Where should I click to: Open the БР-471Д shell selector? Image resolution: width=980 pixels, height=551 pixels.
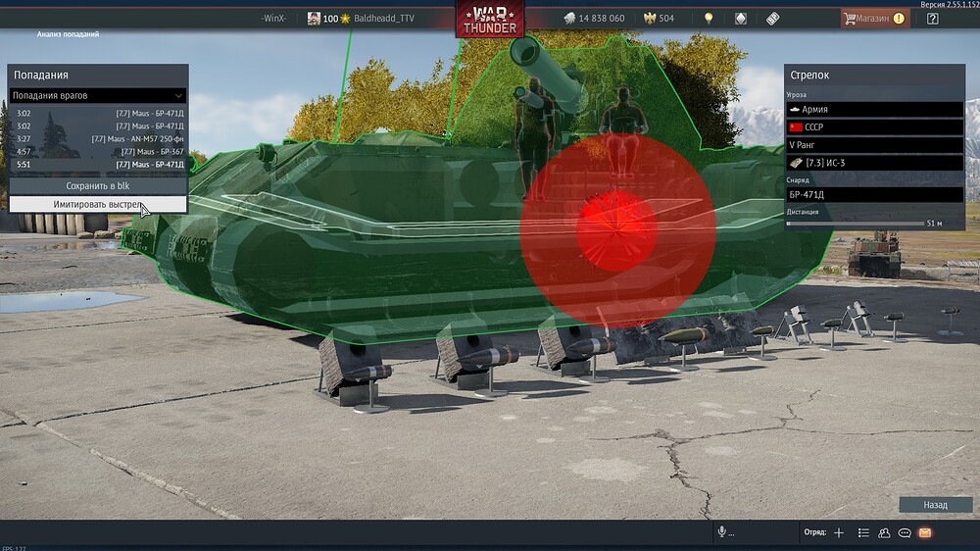pos(874,194)
